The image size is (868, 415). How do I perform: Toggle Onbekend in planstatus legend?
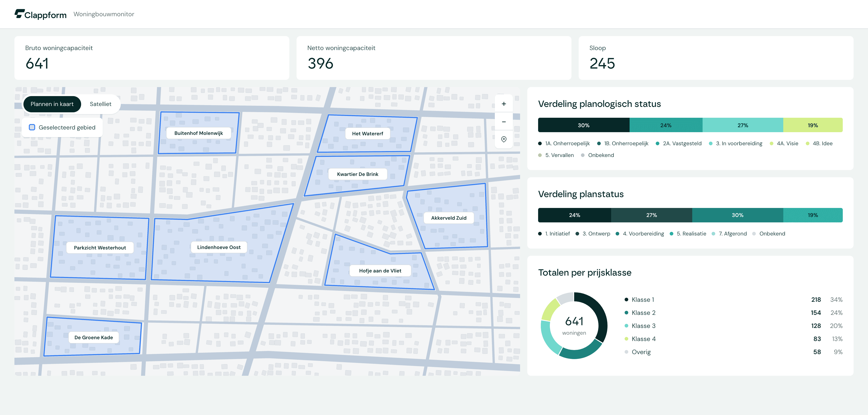[769, 233]
